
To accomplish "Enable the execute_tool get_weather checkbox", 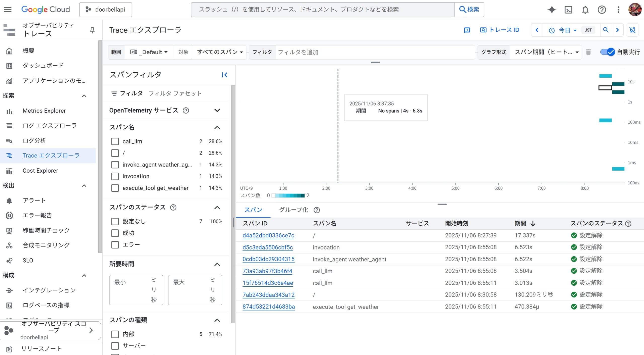I will (115, 188).
